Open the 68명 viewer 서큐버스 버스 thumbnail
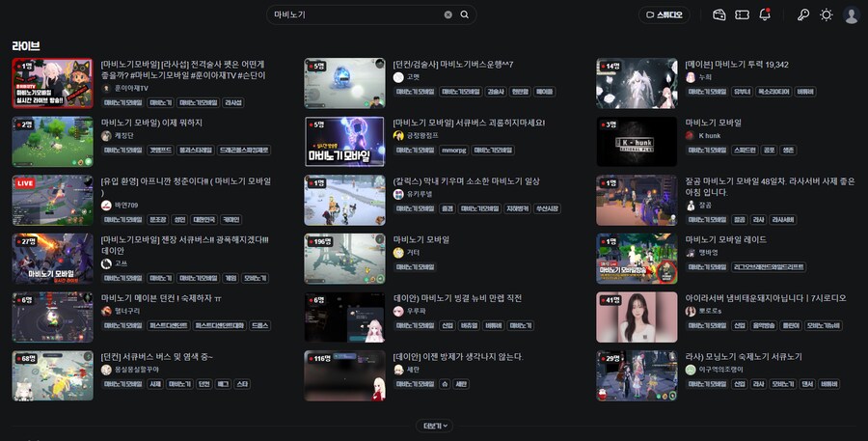 pyautogui.click(x=53, y=375)
